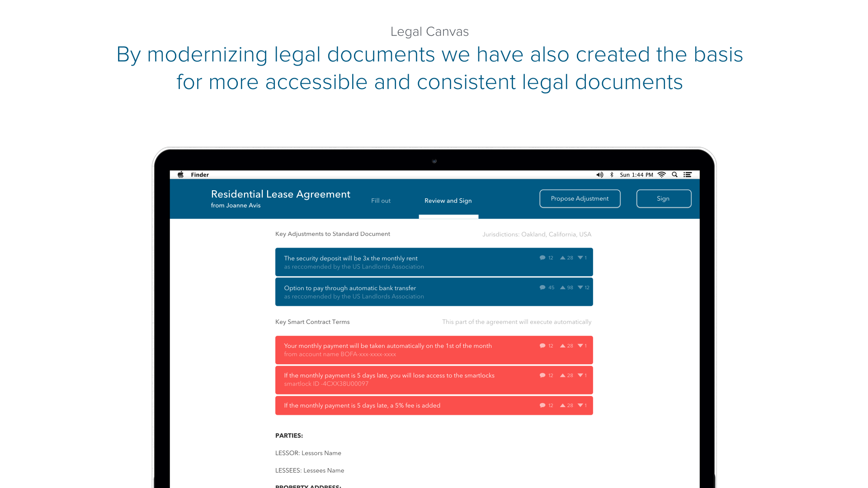The image size is (868, 488).
Task: Click smartlock ID -4CXX38U00097 text
Action: (326, 384)
